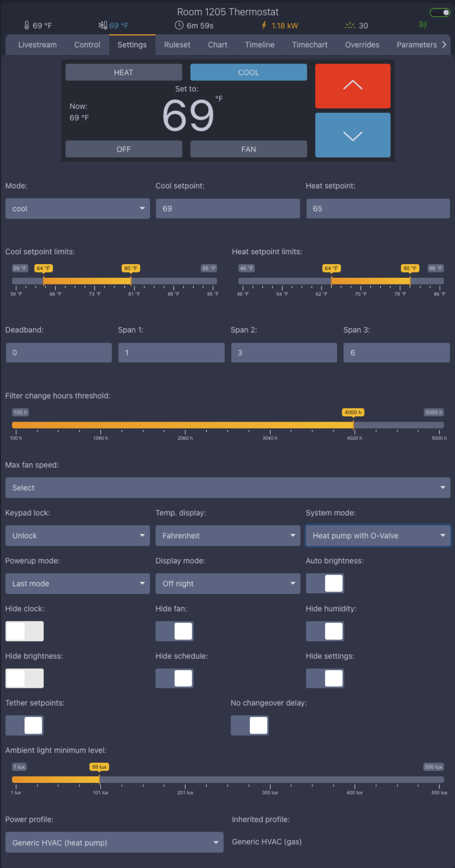Click the lightning bolt power icon
The height and width of the screenshot is (868, 455).
264,25
